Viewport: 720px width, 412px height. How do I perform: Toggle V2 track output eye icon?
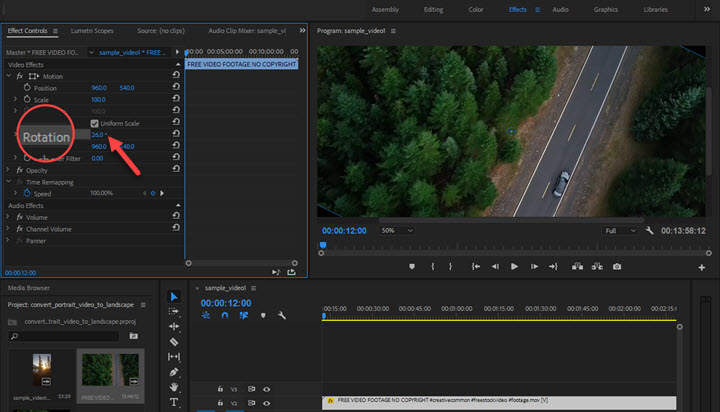point(267,402)
